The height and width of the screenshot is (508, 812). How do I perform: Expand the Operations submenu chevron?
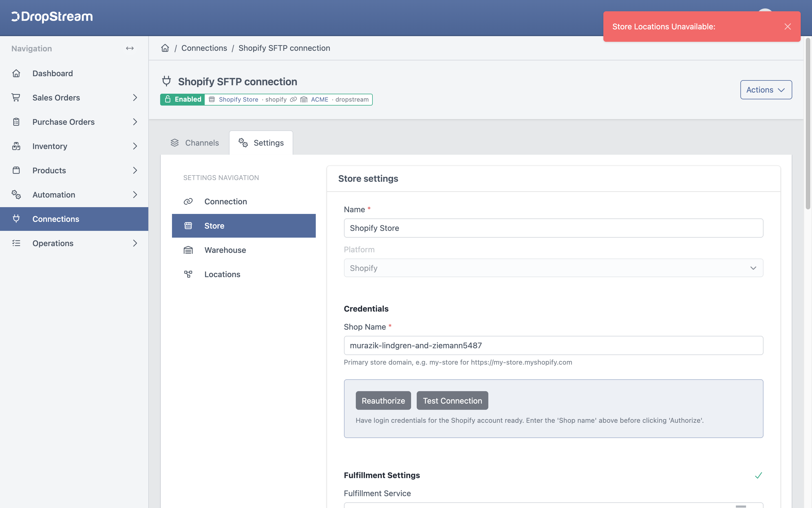135,243
